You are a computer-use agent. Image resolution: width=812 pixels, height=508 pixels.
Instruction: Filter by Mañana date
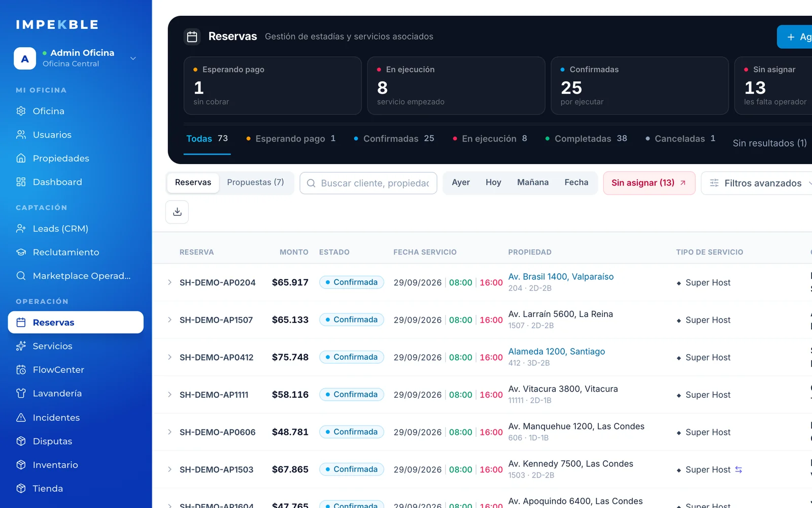[533, 182]
